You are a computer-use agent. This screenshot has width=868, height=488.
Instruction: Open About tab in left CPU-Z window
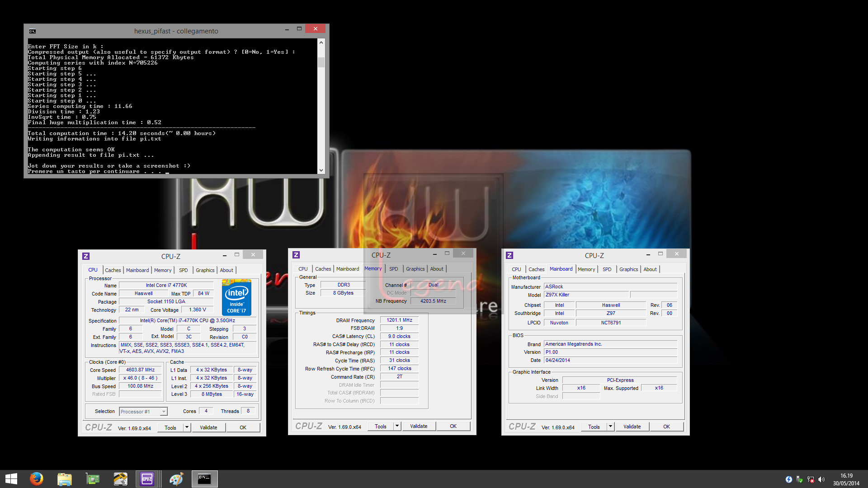click(226, 270)
